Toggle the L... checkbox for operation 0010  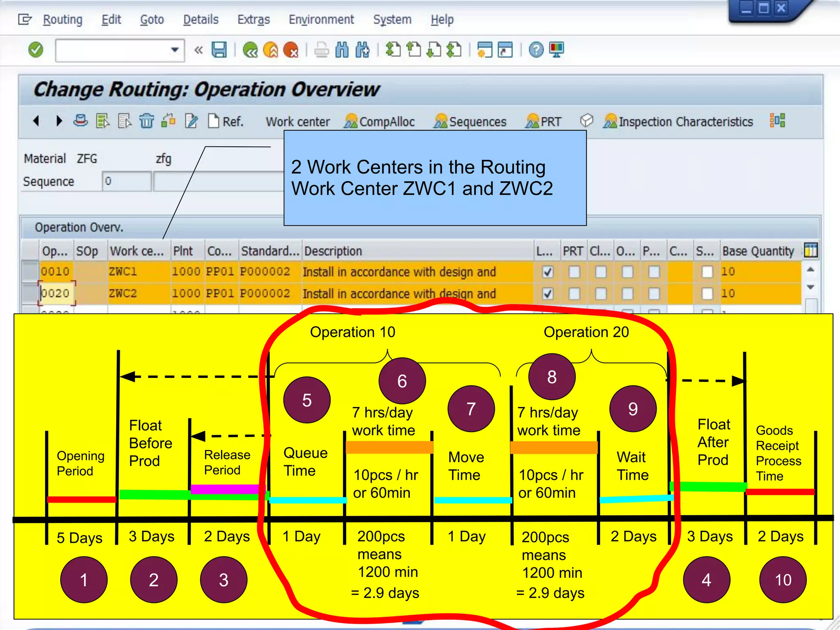(548, 272)
